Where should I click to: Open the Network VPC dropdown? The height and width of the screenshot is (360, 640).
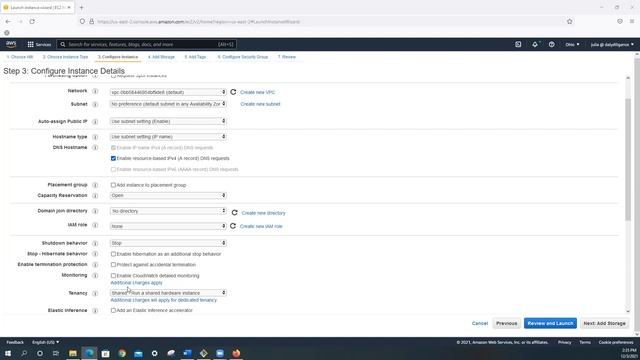(x=168, y=92)
